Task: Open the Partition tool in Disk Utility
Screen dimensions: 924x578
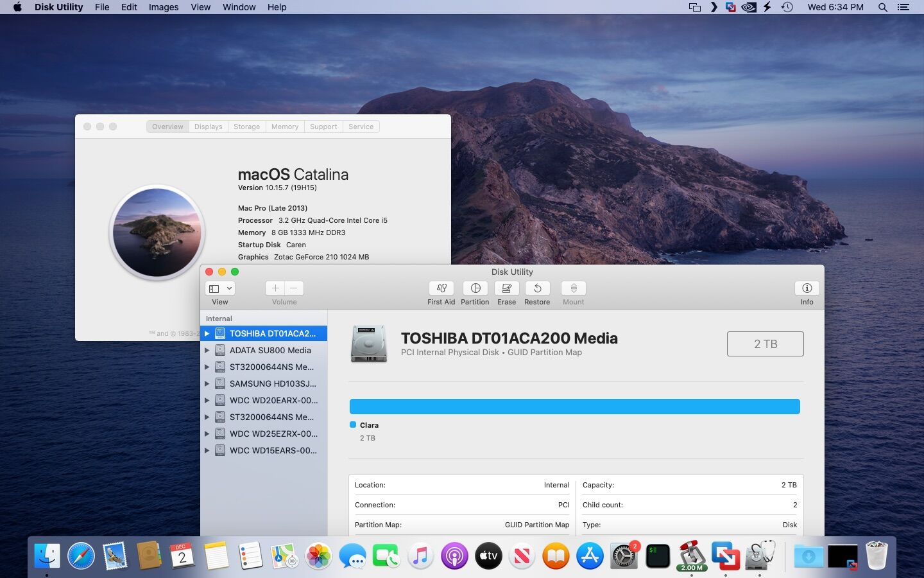Action: [x=475, y=288]
